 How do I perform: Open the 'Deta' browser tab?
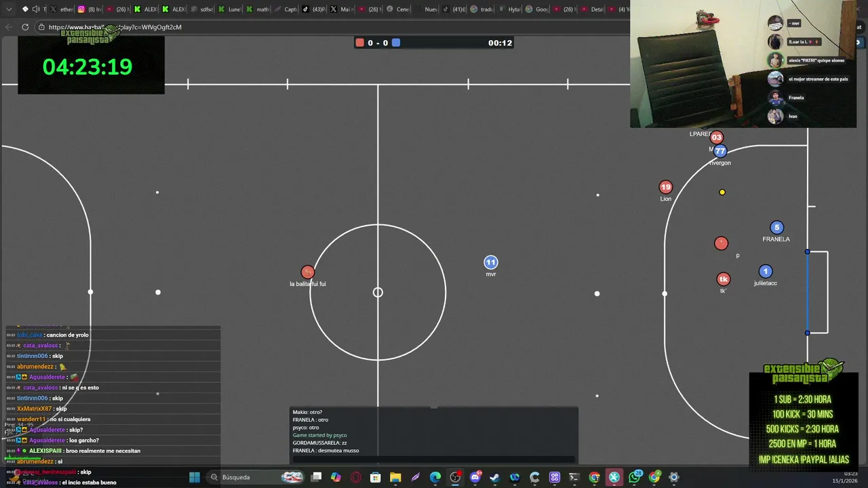pos(593,9)
